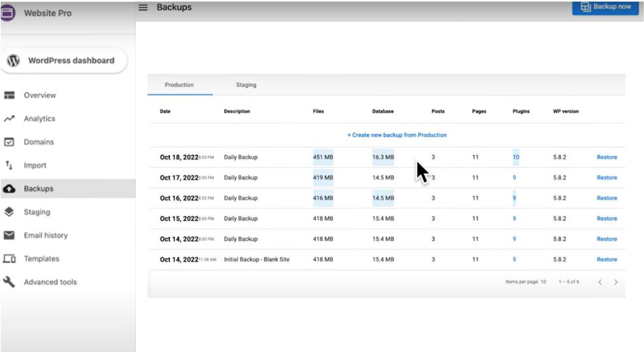644x352 pixels.
Task: Click the Database column header
Action: (382, 111)
